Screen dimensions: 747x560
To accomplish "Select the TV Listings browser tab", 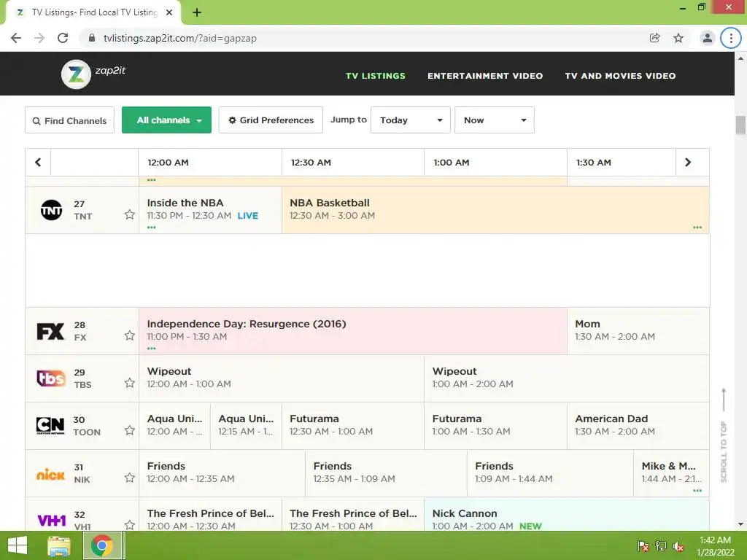I will pyautogui.click(x=93, y=12).
